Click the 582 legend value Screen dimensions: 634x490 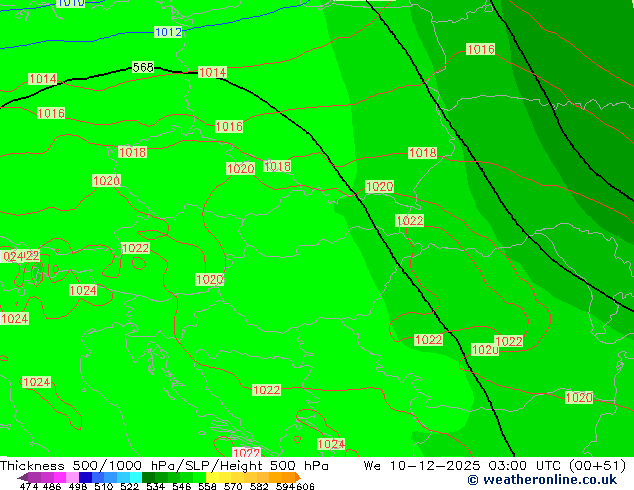click(259, 486)
